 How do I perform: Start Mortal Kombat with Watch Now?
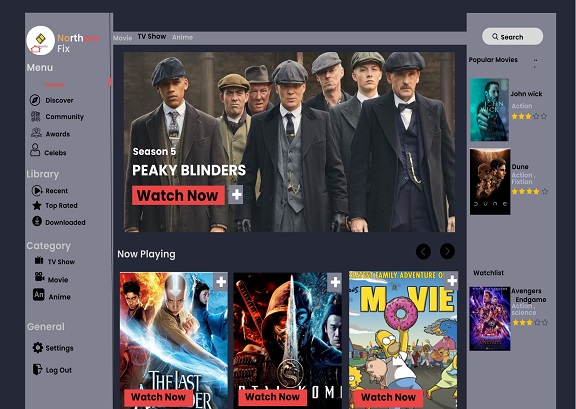pos(272,397)
